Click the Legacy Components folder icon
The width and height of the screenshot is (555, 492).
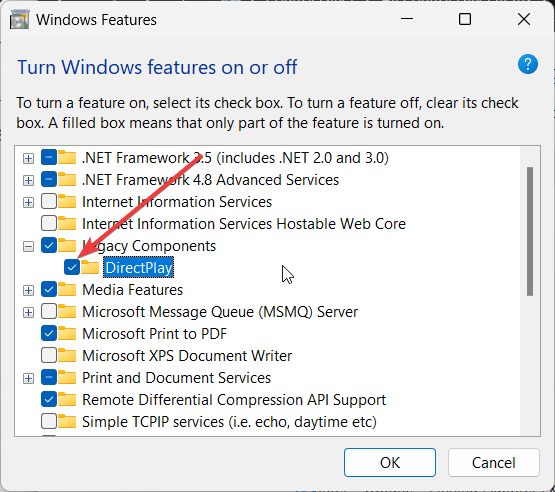(x=67, y=245)
